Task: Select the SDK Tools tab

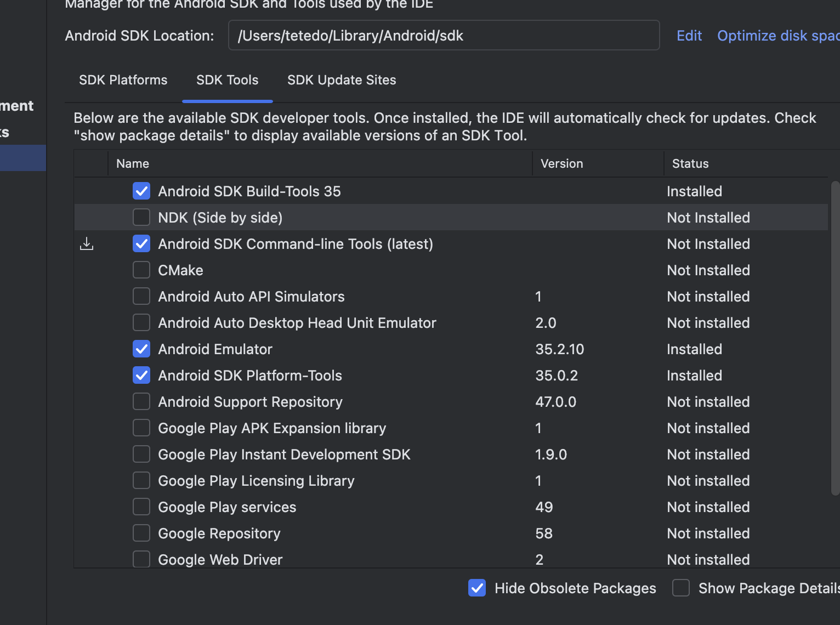Action: [227, 80]
